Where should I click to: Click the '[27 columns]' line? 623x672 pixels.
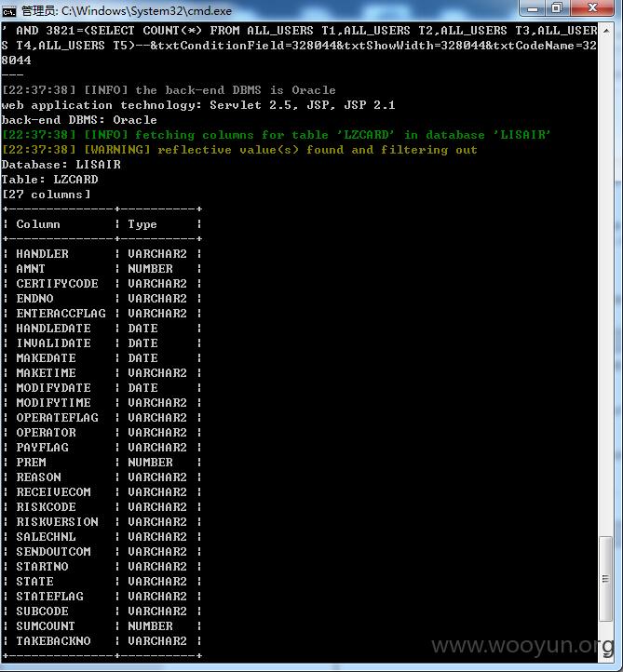pyautogui.click(x=47, y=195)
